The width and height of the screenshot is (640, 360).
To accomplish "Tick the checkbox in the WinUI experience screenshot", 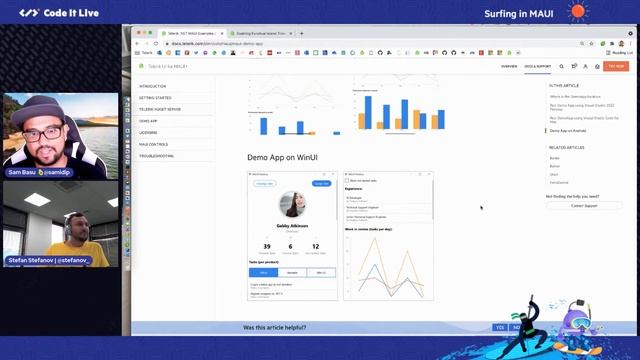I will click(x=347, y=180).
